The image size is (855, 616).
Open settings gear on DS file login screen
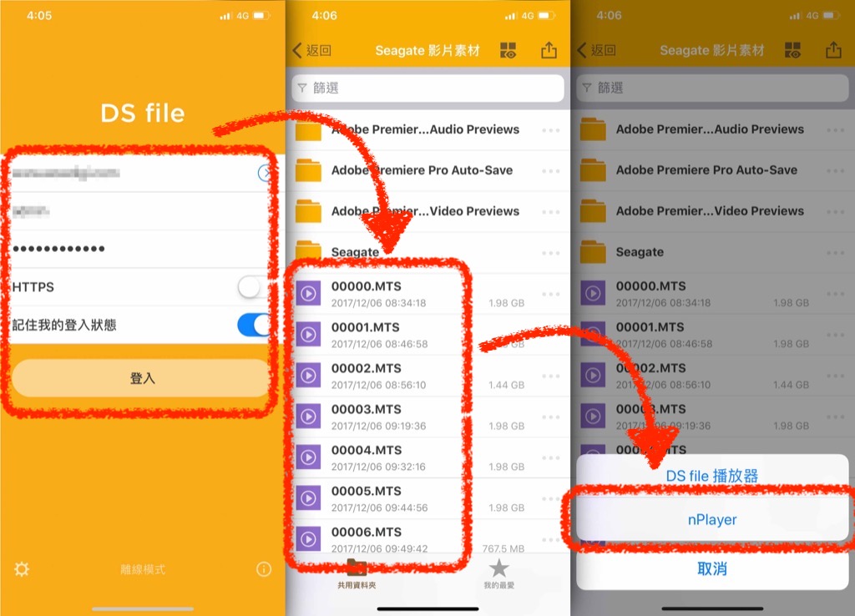click(x=22, y=569)
